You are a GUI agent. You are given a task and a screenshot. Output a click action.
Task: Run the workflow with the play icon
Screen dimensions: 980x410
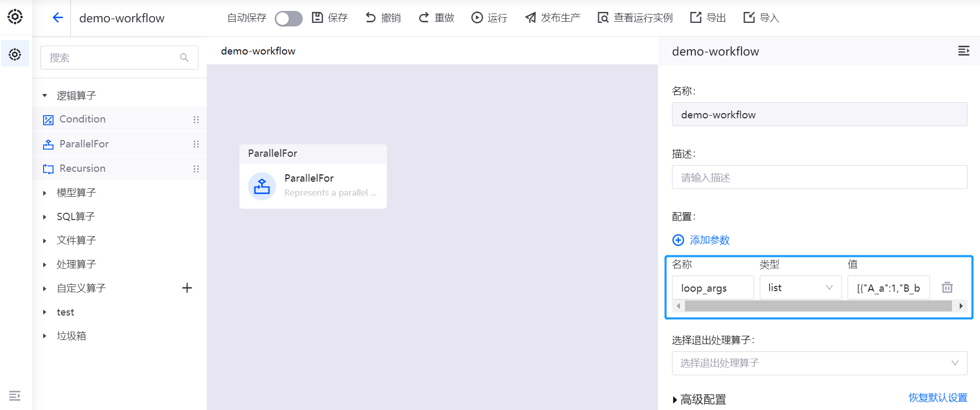pos(477,18)
